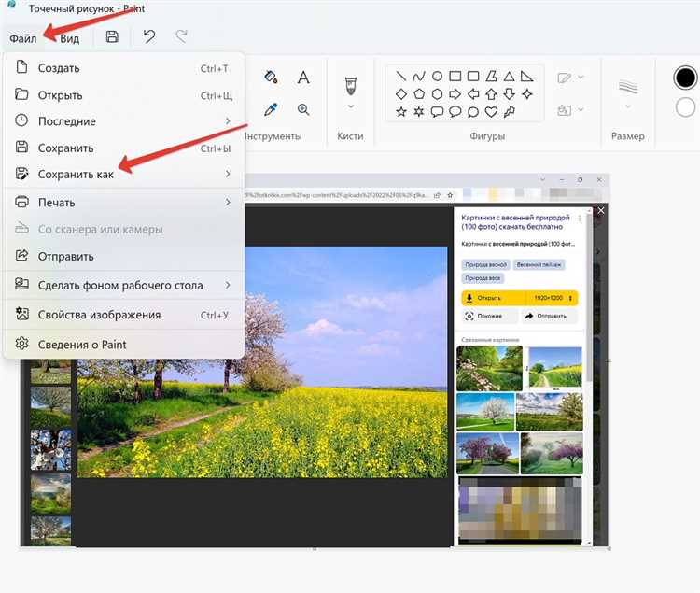Select the Text tool

tap(303, 78)
